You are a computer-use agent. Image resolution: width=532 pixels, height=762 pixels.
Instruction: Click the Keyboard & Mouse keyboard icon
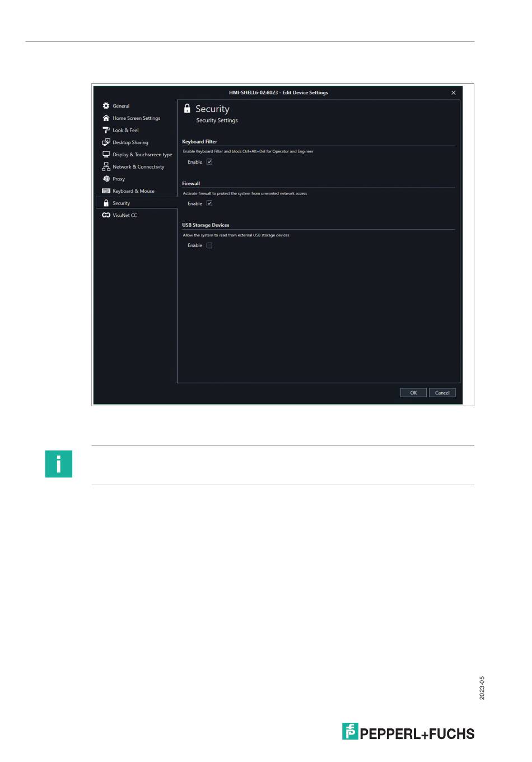106,191
